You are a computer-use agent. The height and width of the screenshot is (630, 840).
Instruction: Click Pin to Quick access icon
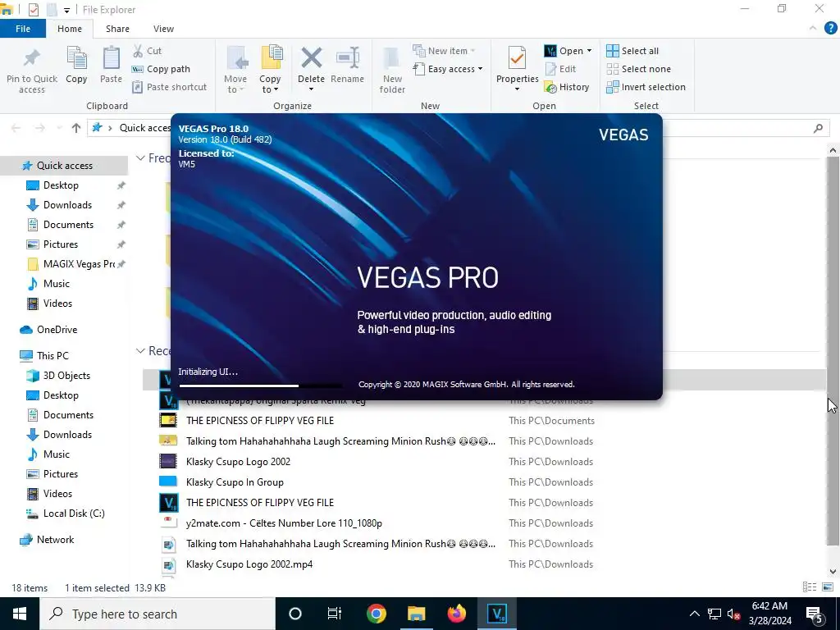coord(32,59)
